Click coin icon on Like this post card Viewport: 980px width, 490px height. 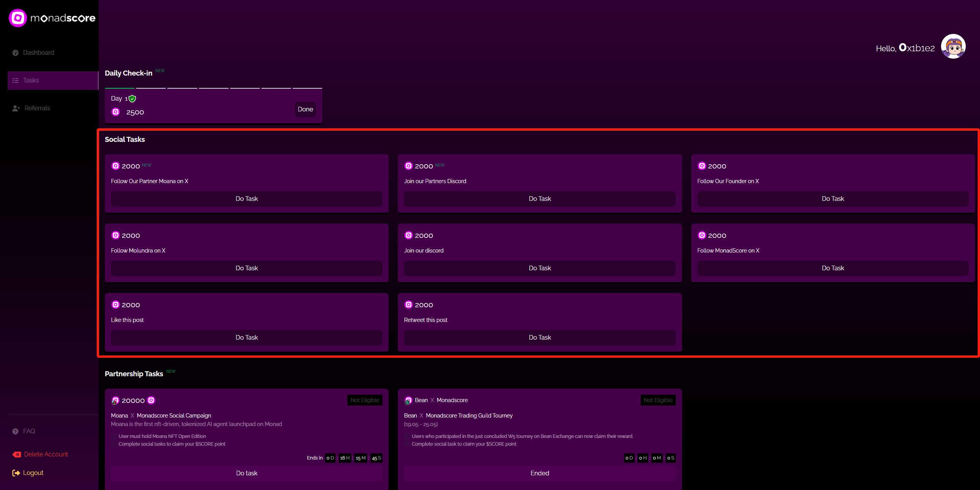(x=115, y=305)
